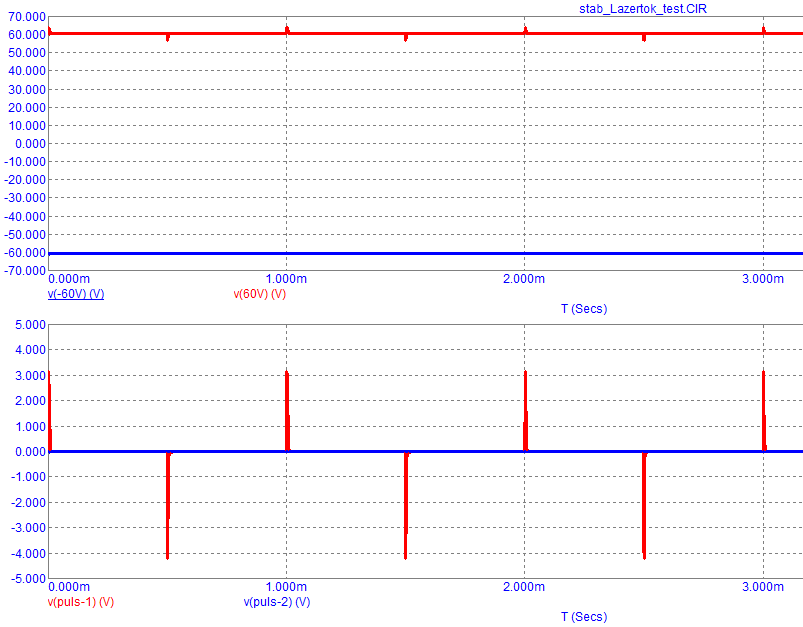Select the v(-60V) (V) waveform label

76,294
